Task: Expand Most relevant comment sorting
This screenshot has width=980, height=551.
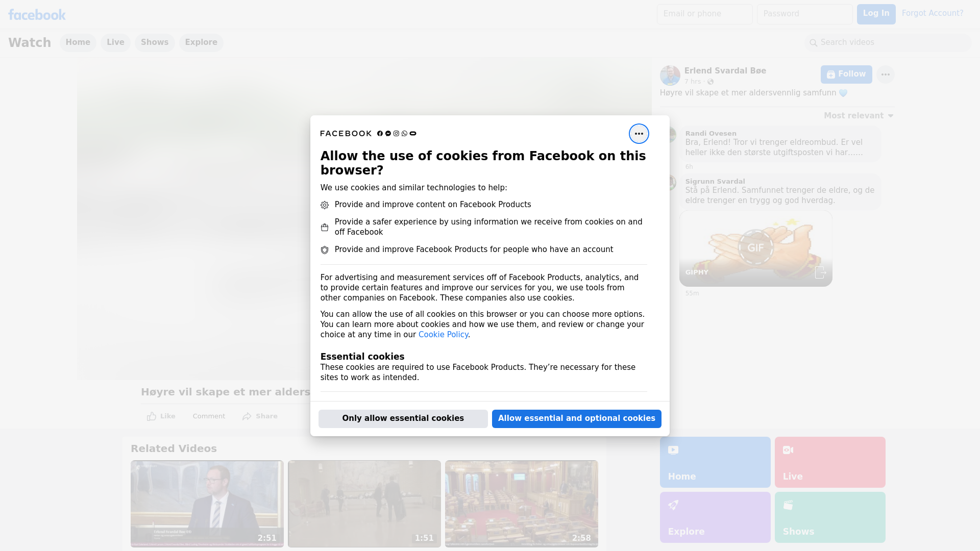Action: coord(859,116)
